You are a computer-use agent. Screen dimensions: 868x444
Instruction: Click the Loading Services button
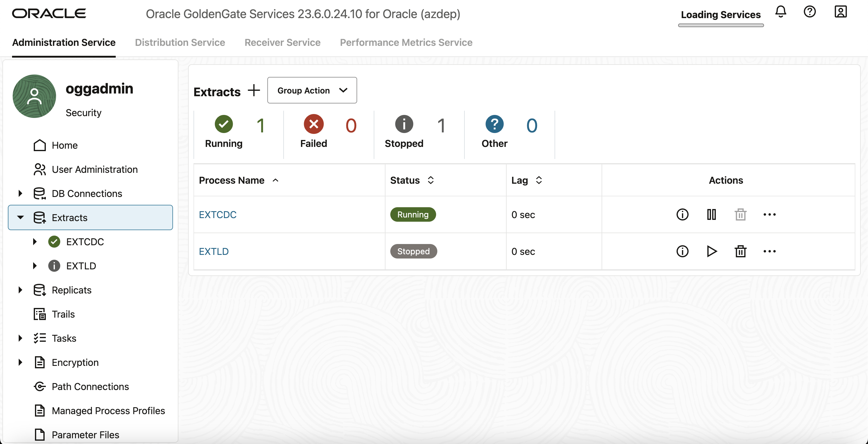tap(721, 14)
